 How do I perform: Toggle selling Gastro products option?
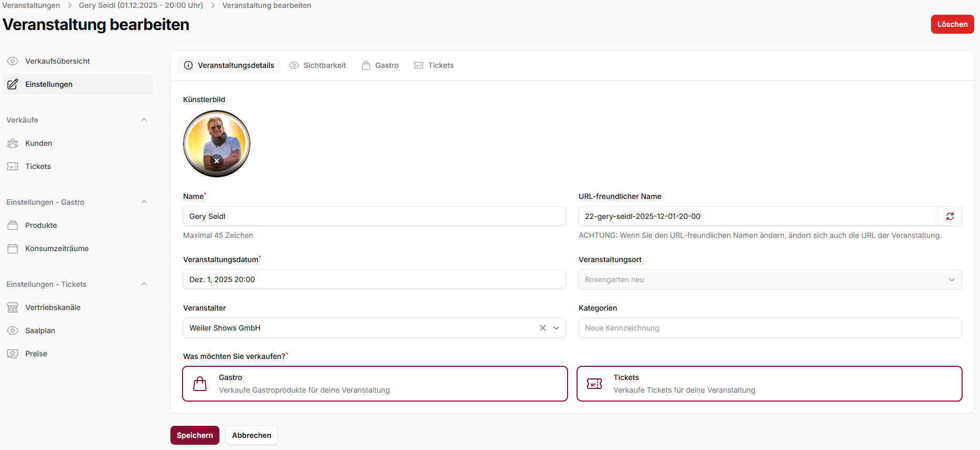(x=375, y=384)
